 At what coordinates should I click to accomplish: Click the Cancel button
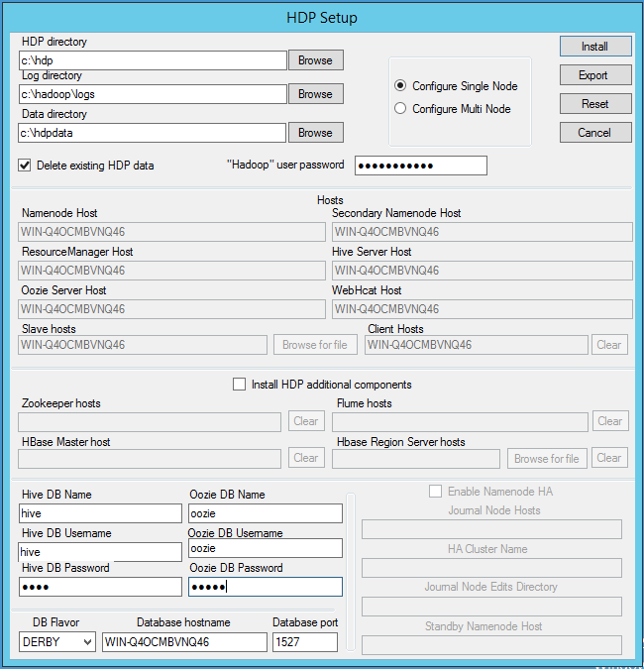click(595, 132)
